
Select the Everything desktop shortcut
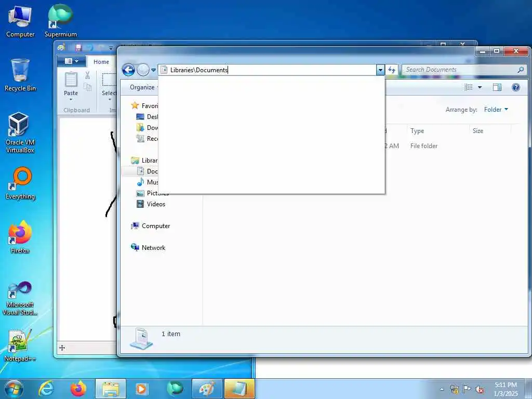click(20, 183)
